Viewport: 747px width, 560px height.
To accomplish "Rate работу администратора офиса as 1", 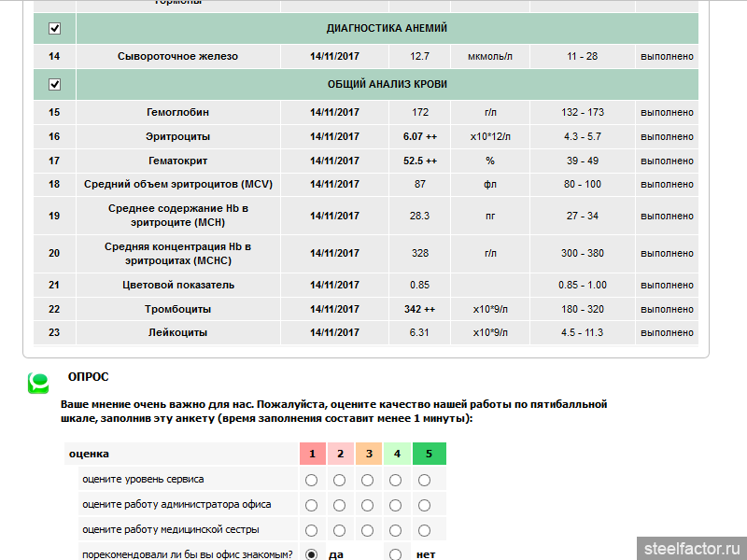I will click(311, 505).
